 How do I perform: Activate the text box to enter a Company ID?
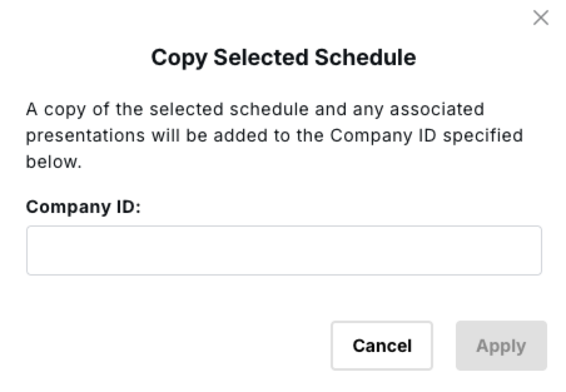[284, 250]
